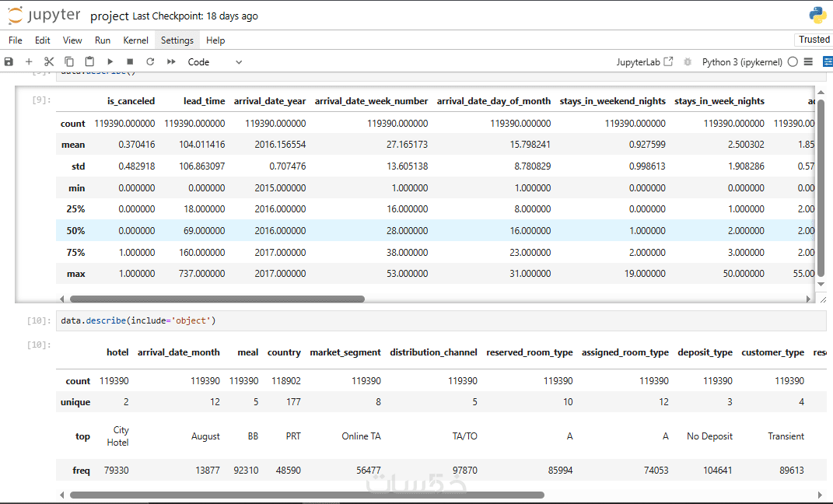The height and width of the screenshot is (504, 833).
Task: Open the File menu
Action: (x=16, y=40)
